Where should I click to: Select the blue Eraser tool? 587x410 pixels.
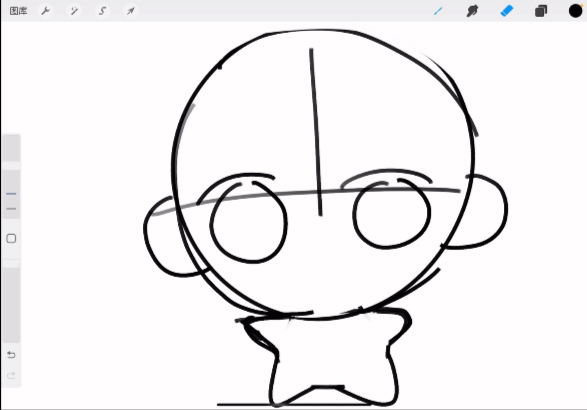[507, 11]
